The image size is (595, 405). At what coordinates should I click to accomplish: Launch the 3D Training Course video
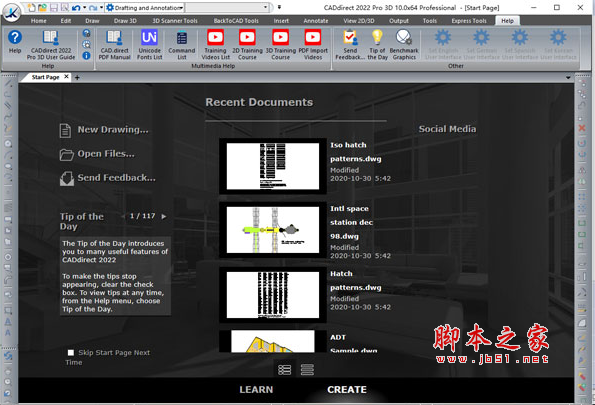(x=280, y=44)
